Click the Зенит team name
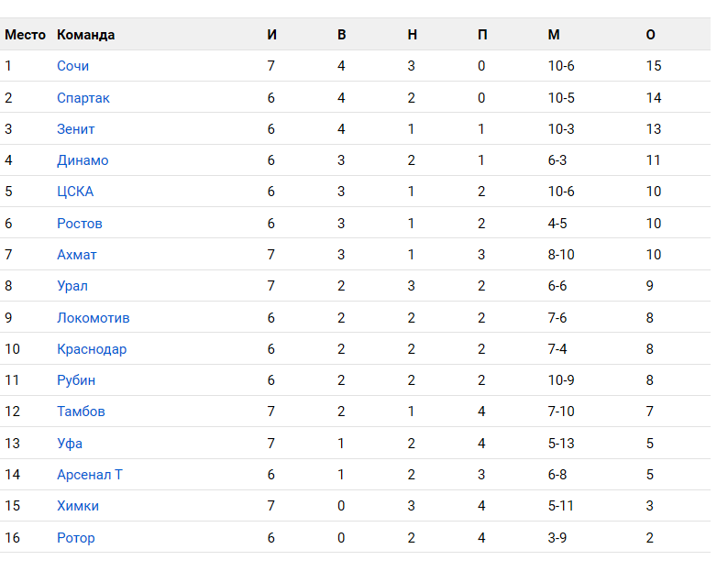 76,129
